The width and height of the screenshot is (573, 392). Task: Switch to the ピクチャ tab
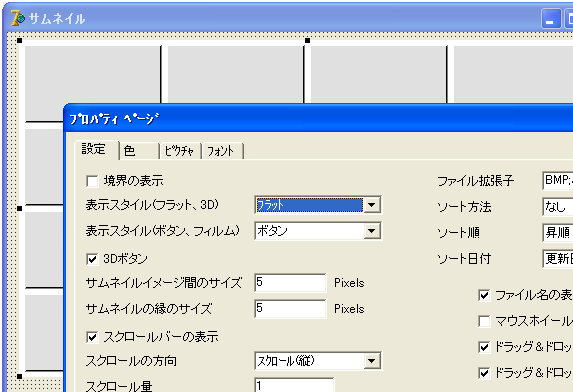click(x=180, y=151)
